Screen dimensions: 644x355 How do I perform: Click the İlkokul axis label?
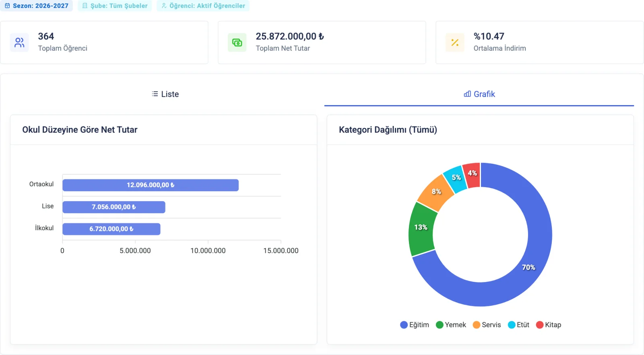click(x=44, y=228)
